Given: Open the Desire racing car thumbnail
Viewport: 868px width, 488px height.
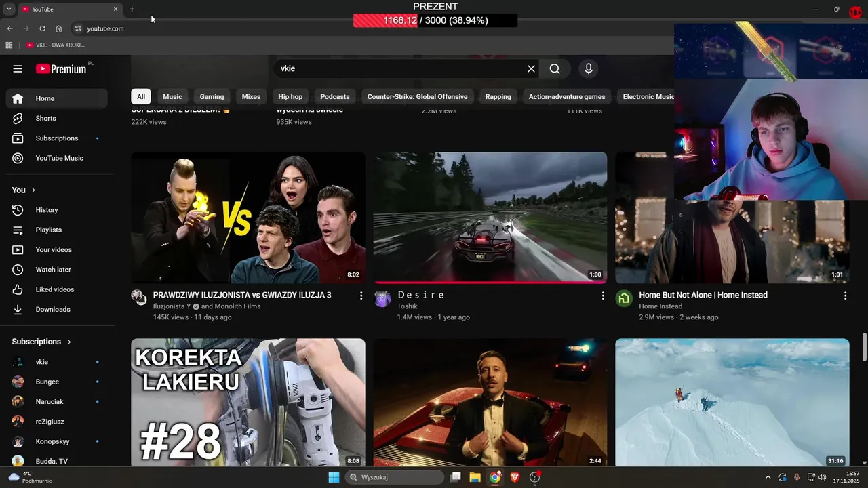Looking at the screenshot, I should pos(490,218).
